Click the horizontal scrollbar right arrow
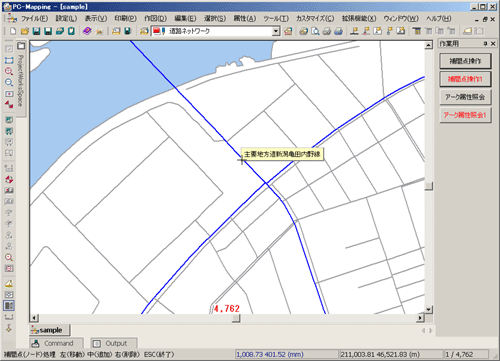 (x=420, y=318)
